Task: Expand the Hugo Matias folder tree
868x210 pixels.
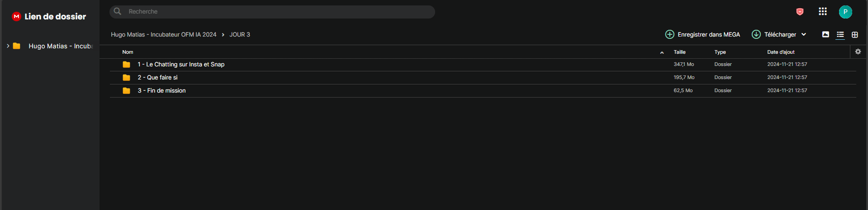Action: click(8, 46)
